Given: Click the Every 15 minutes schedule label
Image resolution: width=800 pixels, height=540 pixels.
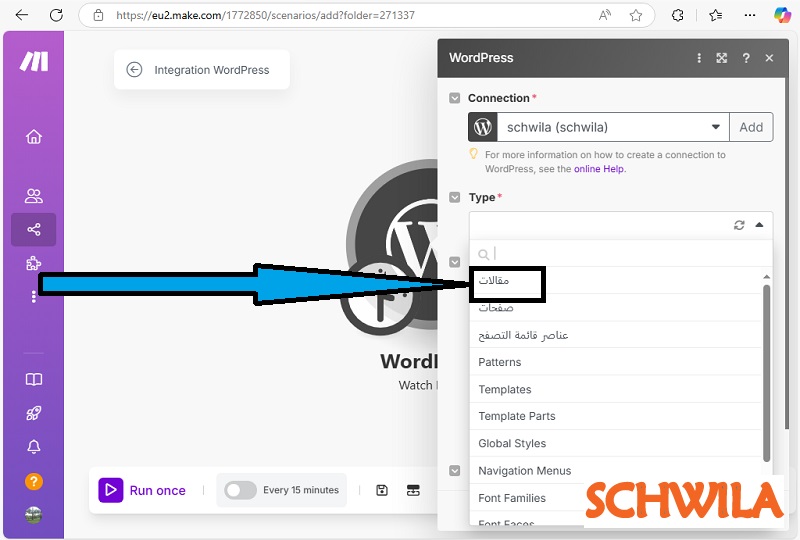Looking at the screenshot, I should pyautogui.click(x=301, y=490).
